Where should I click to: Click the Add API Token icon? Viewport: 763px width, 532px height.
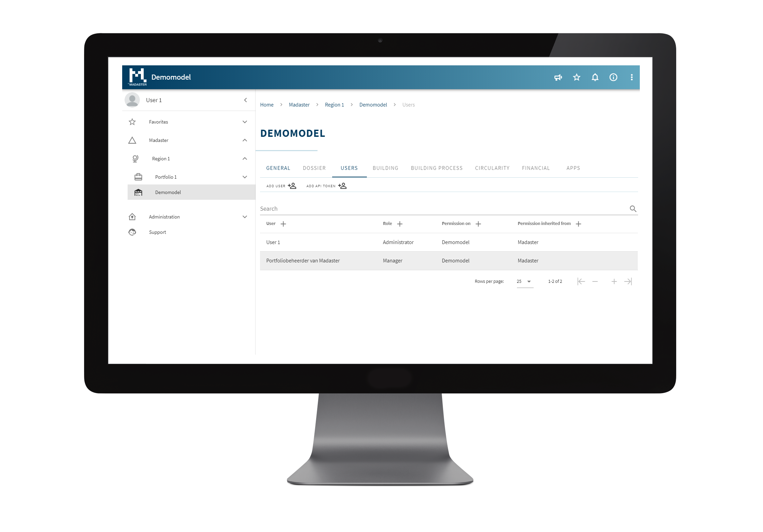342,186
